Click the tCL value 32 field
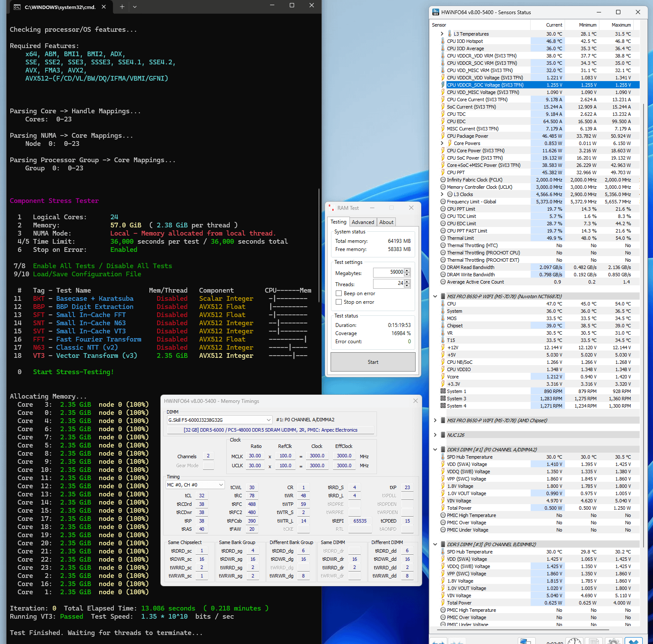 (x=202, y=496)
